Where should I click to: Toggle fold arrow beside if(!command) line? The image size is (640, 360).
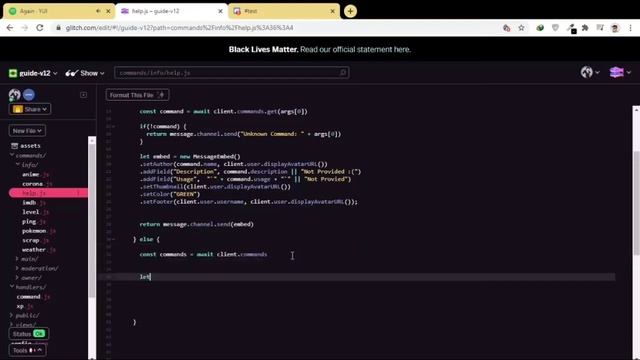(x=113, y=127)
